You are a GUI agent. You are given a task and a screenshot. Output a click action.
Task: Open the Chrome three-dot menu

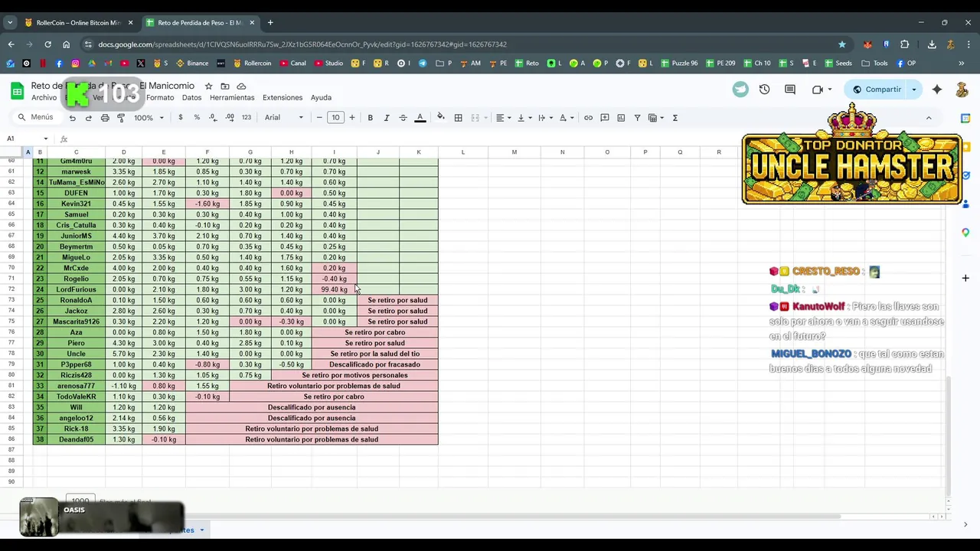pos(970,44)
